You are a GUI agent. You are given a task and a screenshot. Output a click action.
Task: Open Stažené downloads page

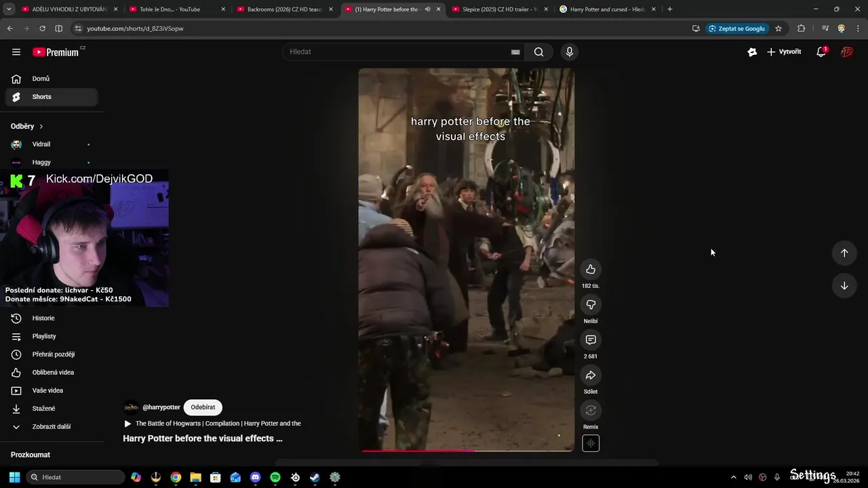(52, 409)
